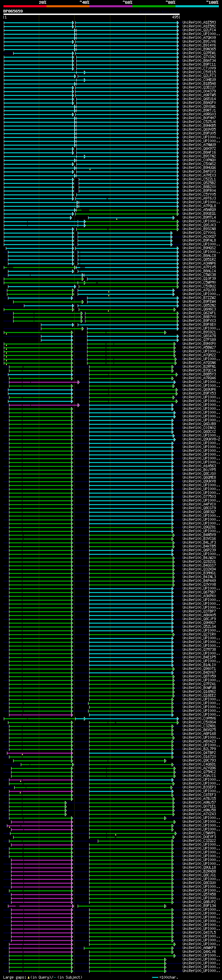The height and width of the screenshot is (980, 222).
Task: Click the alignment bar for UniRef100_B9S921
Action: [x=85, y=332]
